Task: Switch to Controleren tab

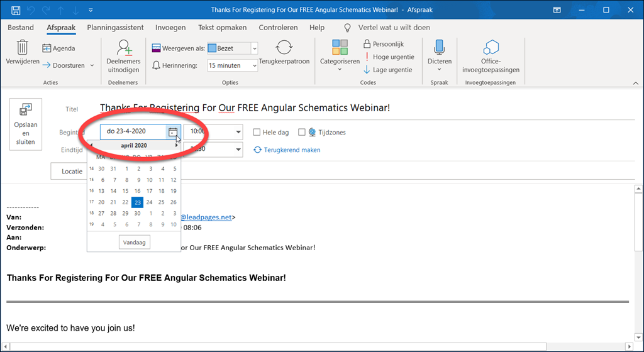Action: pyautogui.click(x=278, y=28)
